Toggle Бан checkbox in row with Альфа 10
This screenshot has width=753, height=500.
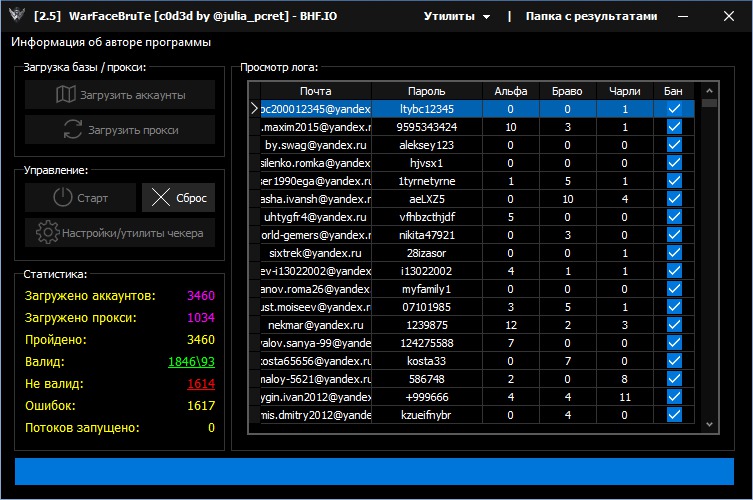click(x=674, y=127)
